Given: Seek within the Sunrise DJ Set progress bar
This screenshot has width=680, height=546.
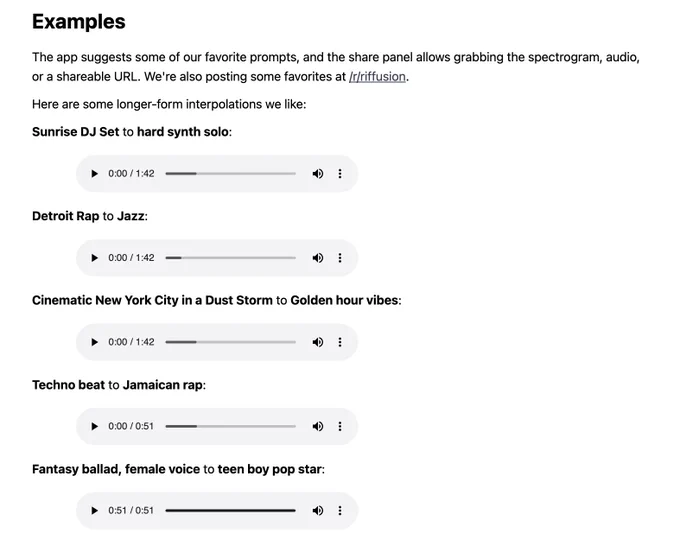Looking at the screenshot, I should tap(230, 173).
